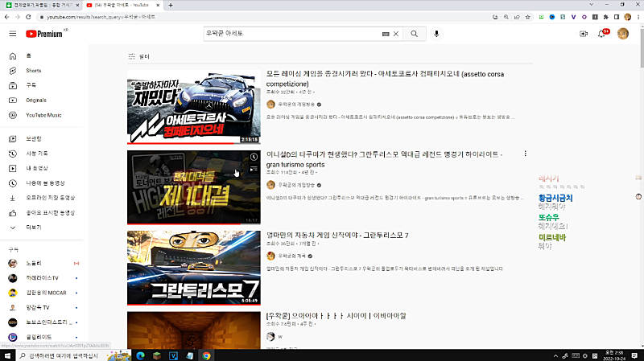Toggle Watch Later clock on Gran Turismo thumbnail
This screenshot has height=361, width=644.
[x=254, y=158]
